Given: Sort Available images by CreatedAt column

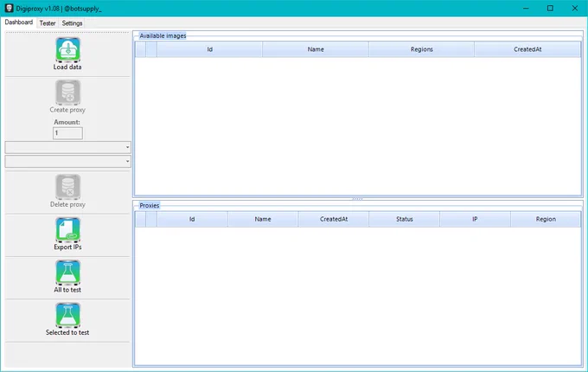Looking at the screenshot, I should click(x=527, y=49).
